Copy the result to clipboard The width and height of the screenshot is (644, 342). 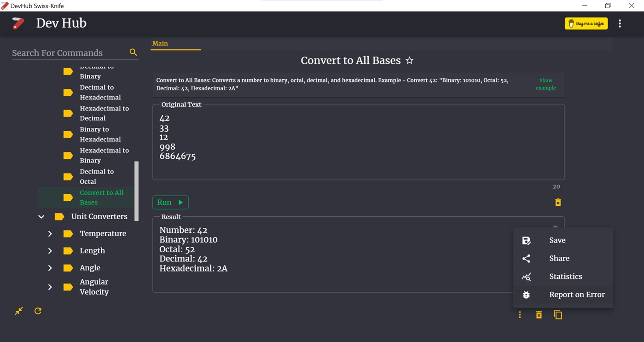click(558, 315)
